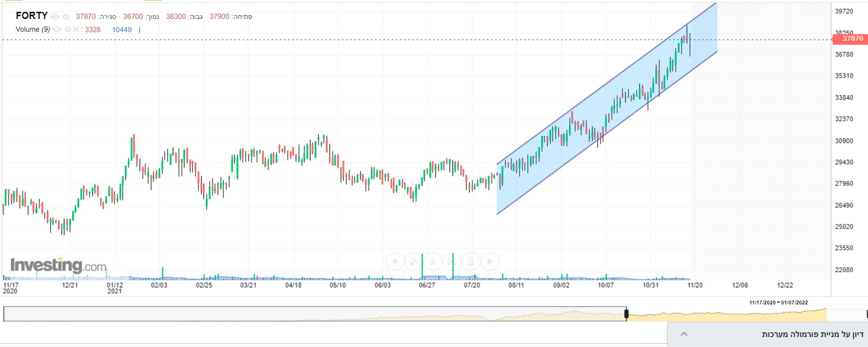The image size is (868, 347).
Task: Open FORTY series settings gear
Action: tap(66, 17)
